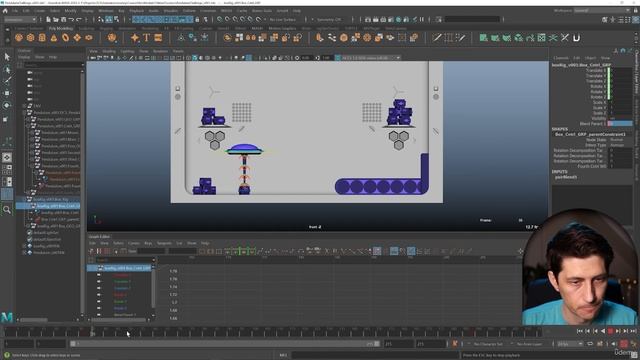Stop playback with the red button
The width and height of the screenshot is (640, 360).
tap(611, 331)
